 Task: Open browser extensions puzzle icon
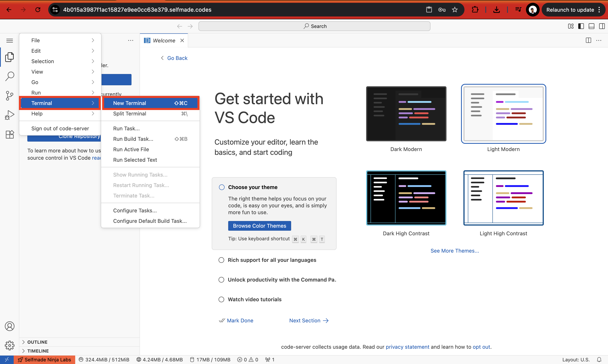click(475, 10)
